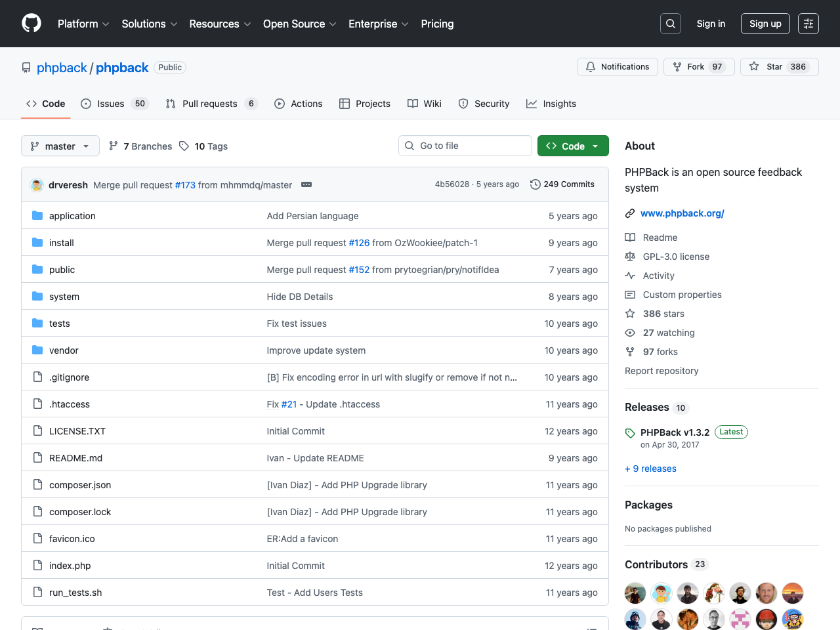Screen dimensions: 840x630
Task: Click the Go to file input field
Action: pos(465,146)
